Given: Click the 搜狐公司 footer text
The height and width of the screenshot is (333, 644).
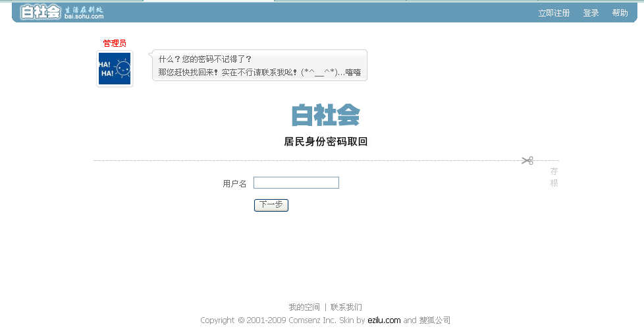Looking at the screenshot, I should (435, 320).
